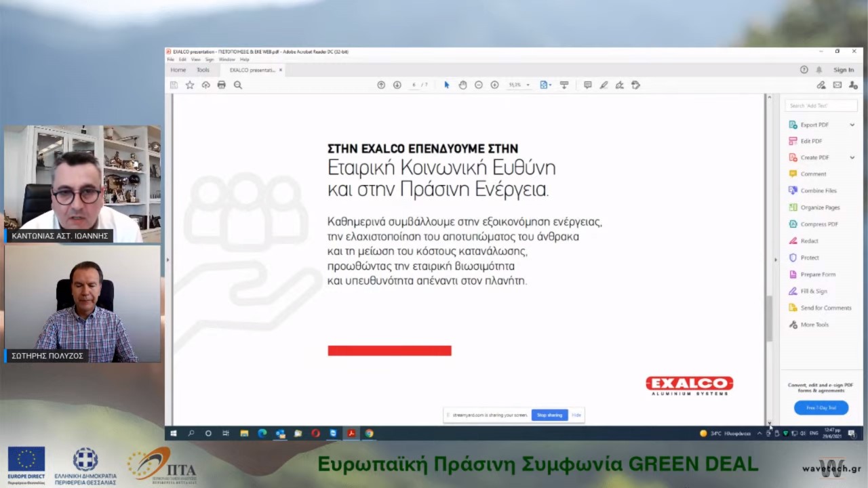This screenshot has height=488, width=868.
Task: Expand the Create PDF options
Action: [x=852, y=158]
